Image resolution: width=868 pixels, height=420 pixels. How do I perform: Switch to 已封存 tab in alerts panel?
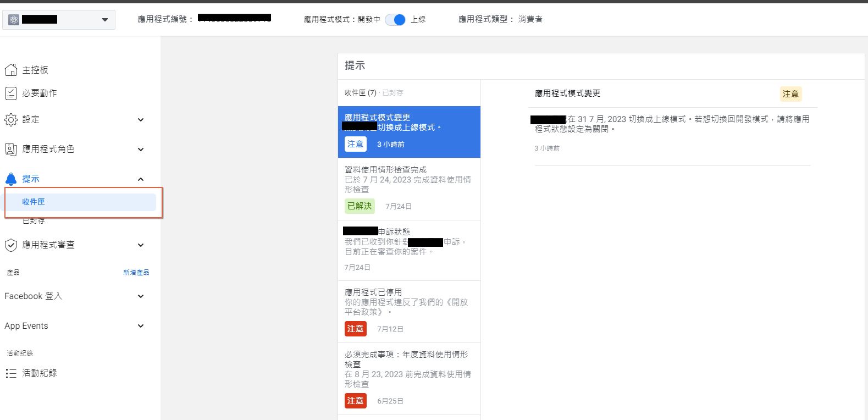[392, 93]
